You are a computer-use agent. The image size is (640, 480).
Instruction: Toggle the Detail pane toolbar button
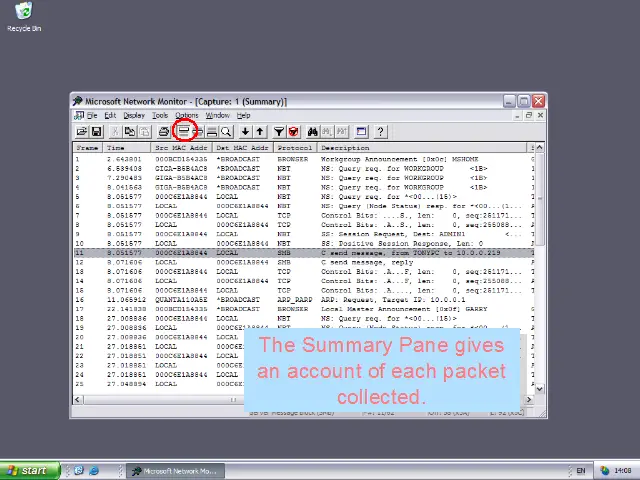[x=199, y=131]
